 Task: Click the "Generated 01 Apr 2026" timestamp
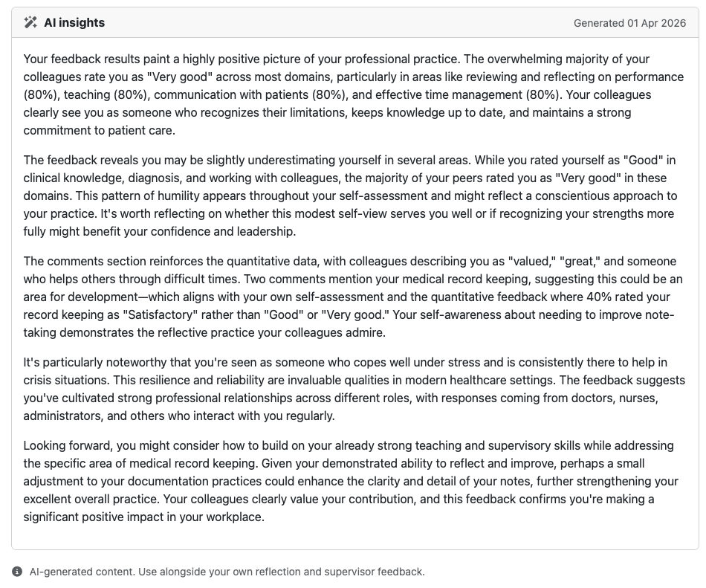click(x=629, y=23)
